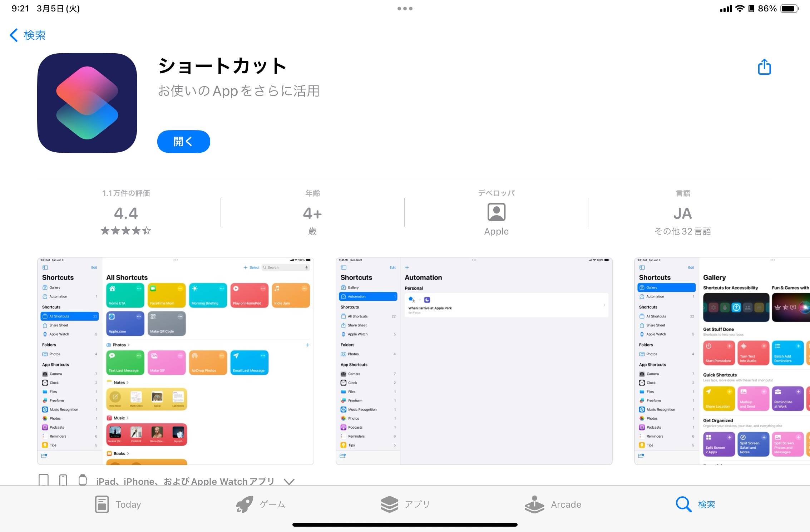Open the share sheet icon
This screenshot has height=532, width=810.
click(764, 67)
